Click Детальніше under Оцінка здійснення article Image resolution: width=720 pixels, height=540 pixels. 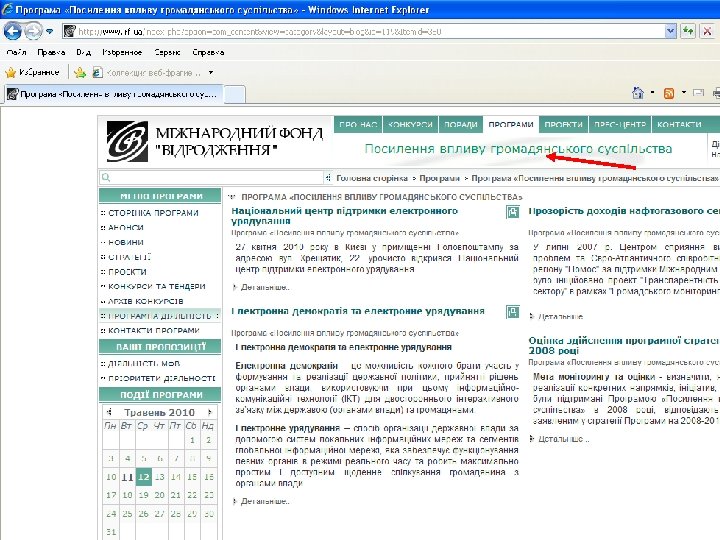(563, 439)
